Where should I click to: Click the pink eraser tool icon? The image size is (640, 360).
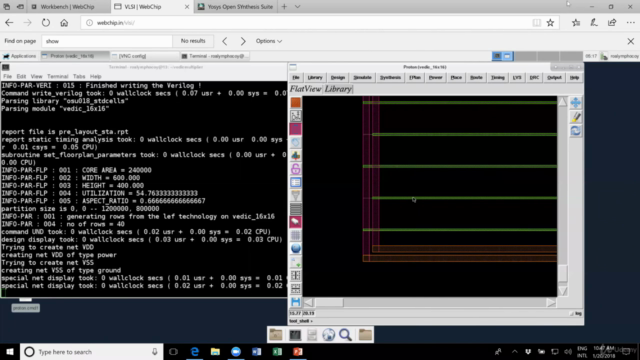(x=296, y=222)
